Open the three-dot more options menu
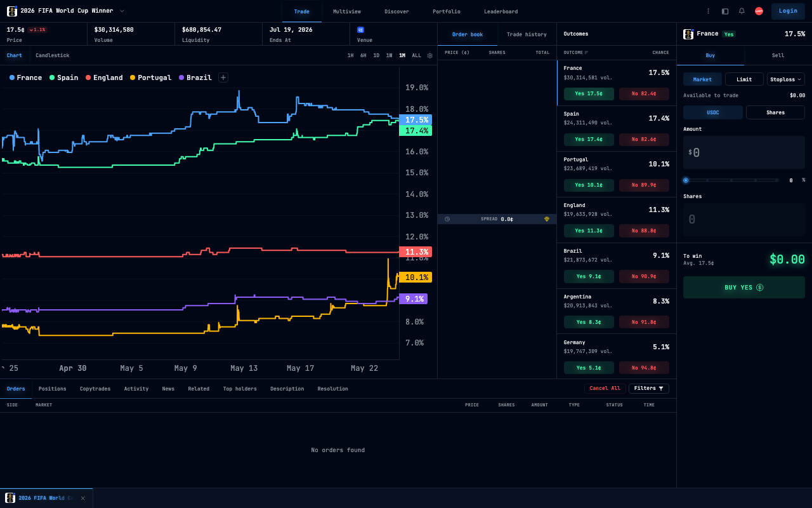812x508 pixels. point(709,11)
